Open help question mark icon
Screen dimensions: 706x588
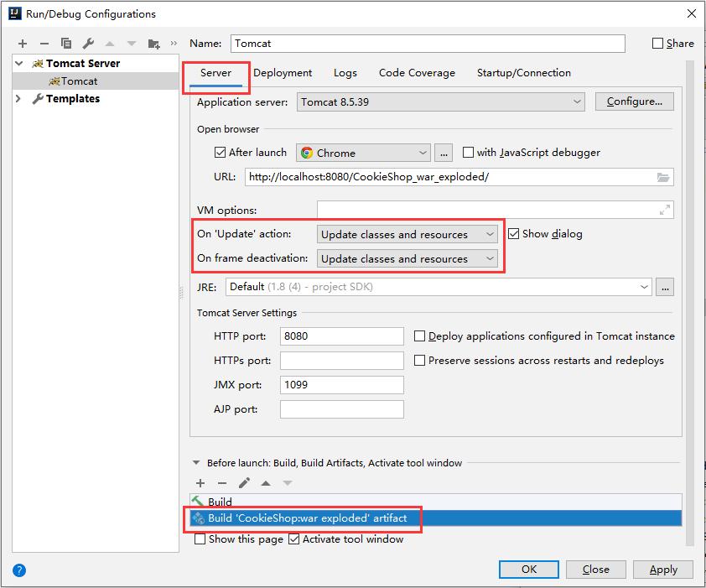pyautogui.click(x=19, y=570)
